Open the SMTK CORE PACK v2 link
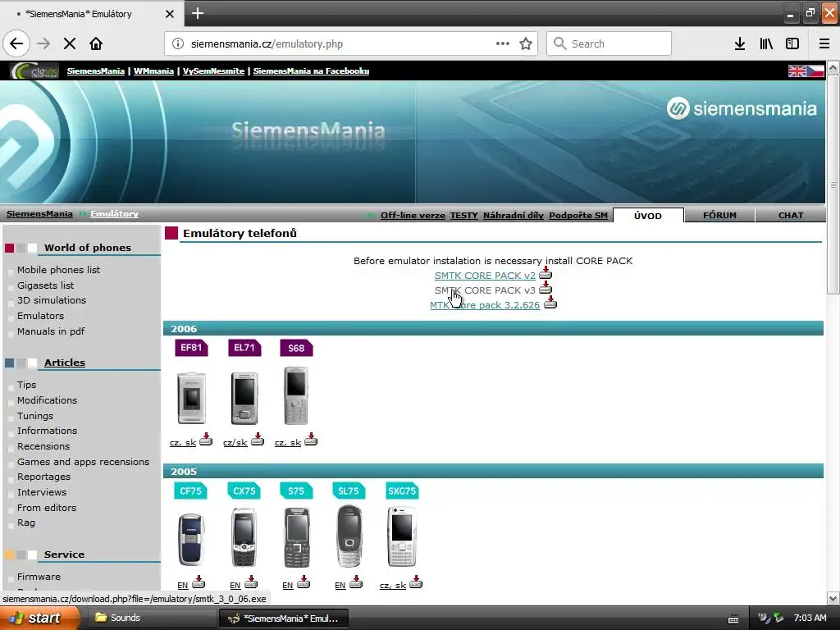 [x=485, y=276]
